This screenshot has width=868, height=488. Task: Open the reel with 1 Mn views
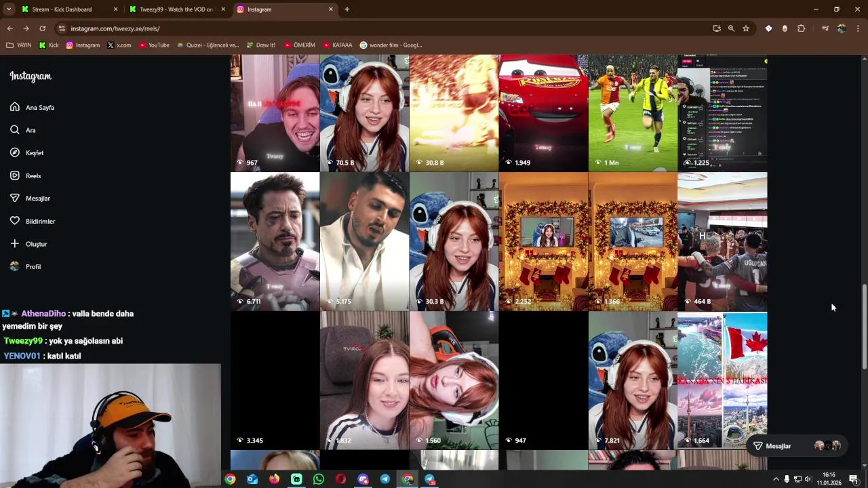pyautogui.click(x=633, y=113)
